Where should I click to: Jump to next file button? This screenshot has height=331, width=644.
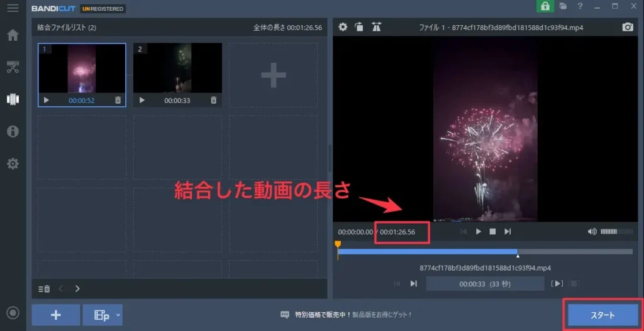[414, 283]
